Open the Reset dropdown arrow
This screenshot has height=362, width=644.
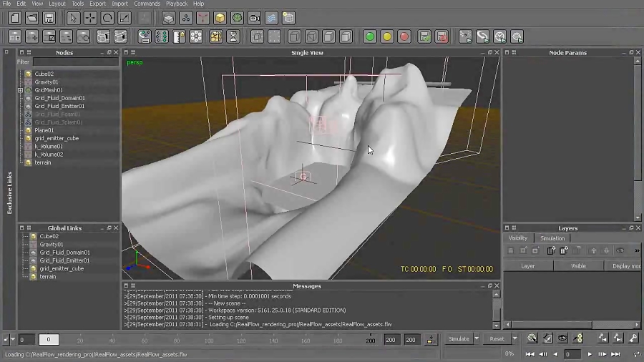click(x=514, y=339)
